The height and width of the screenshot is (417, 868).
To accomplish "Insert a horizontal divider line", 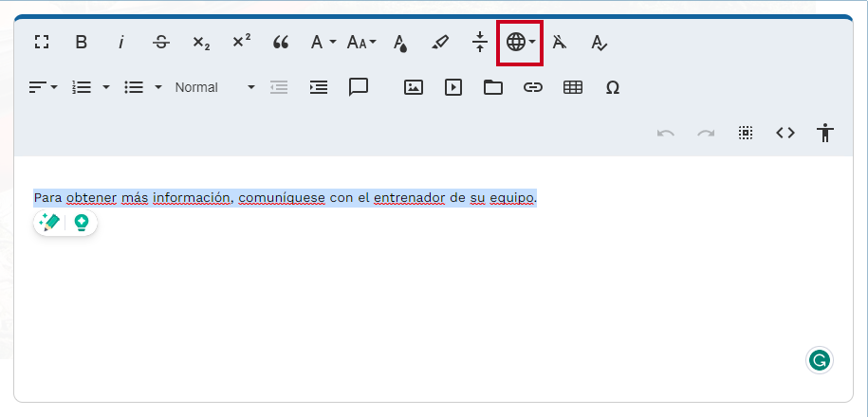I will pyautogui.click(x=480, y=42).
